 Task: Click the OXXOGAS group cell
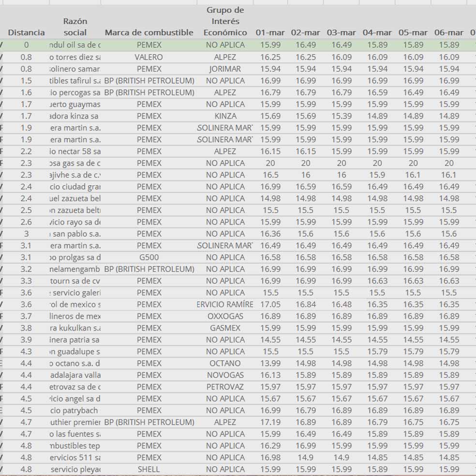(x=225, y=316)
